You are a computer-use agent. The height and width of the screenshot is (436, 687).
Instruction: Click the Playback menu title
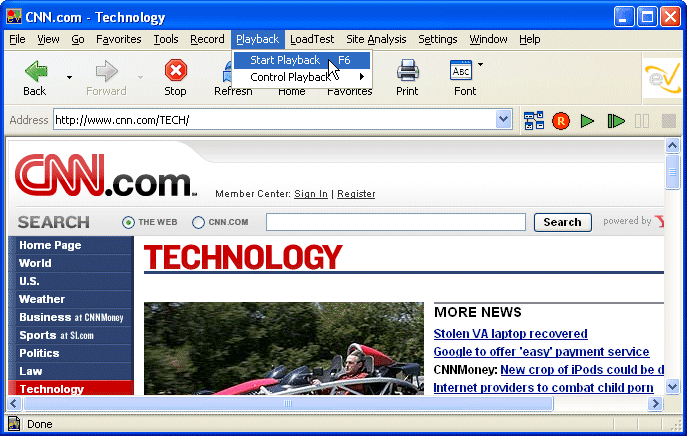pos(258,39)
